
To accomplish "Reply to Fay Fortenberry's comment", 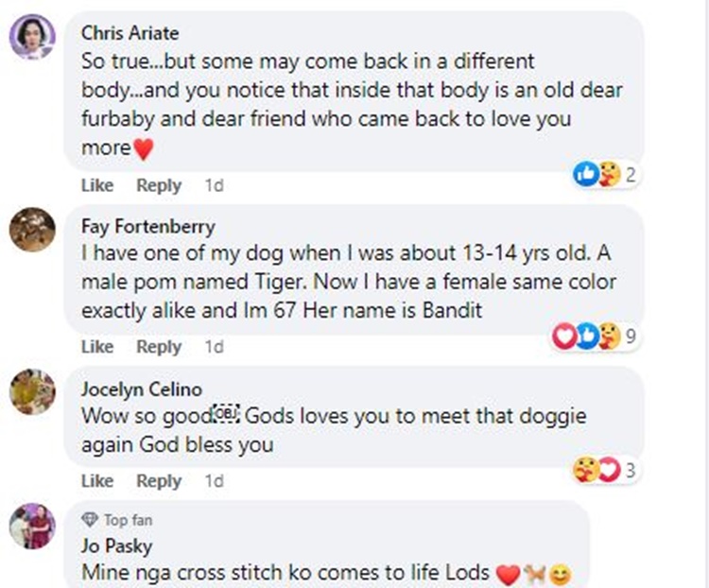I will tap(158, 347).
